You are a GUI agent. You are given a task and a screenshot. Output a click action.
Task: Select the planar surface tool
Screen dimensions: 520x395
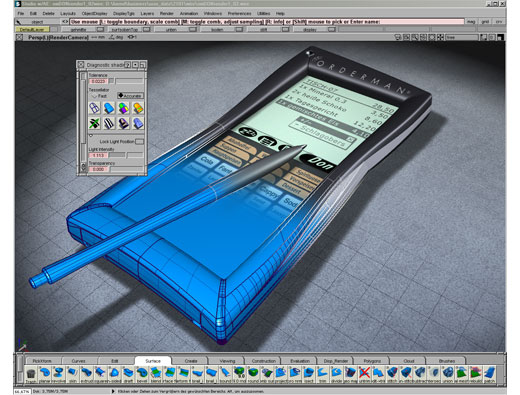tap(45, 374)
